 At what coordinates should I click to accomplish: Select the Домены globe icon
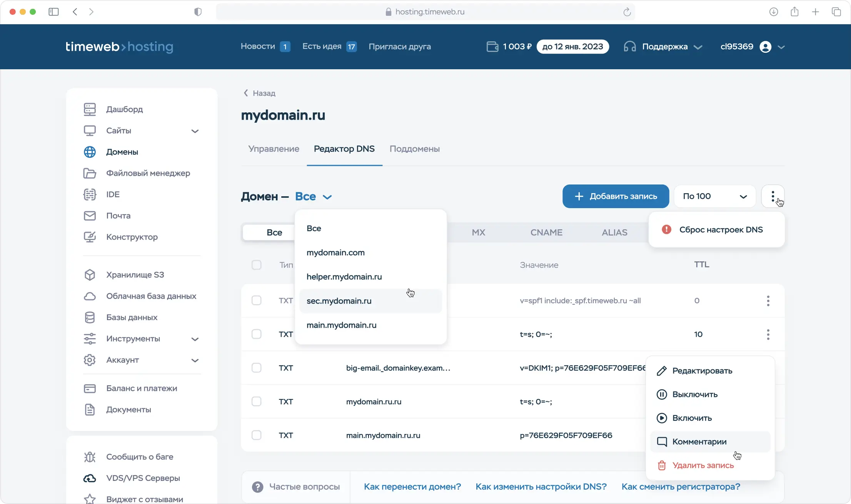point(90,152)
